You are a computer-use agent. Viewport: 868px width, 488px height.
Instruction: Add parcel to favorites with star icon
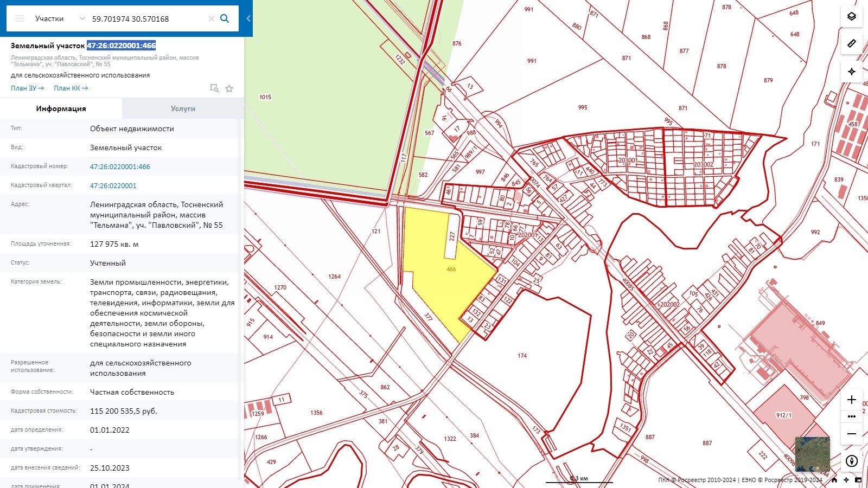[x=229, y=88]
